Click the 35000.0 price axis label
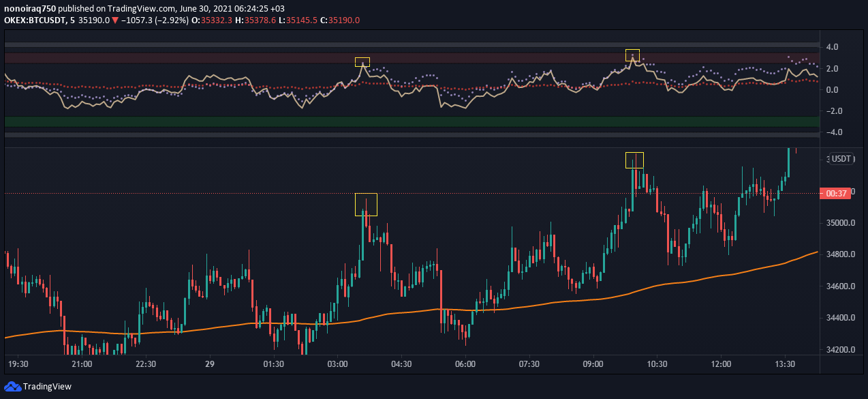The height and width of the screenshot is (399, 868). tap(841, 223)
